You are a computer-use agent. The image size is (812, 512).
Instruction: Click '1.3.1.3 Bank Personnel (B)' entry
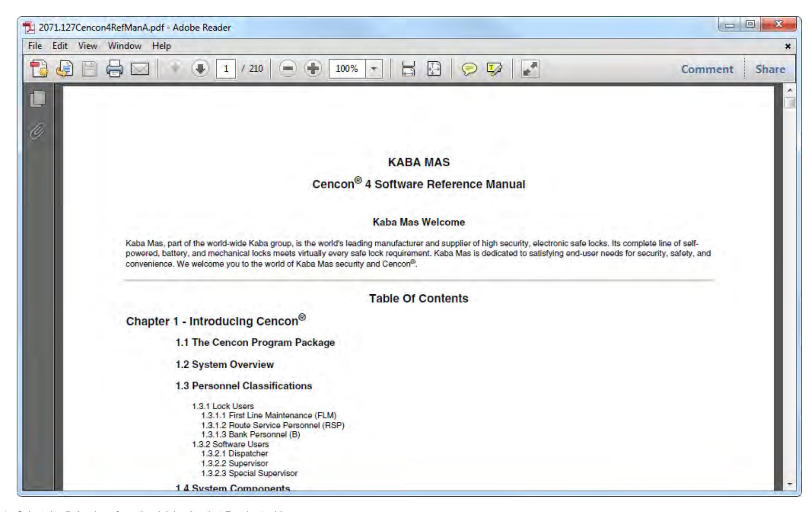click(x=251, y=435)
